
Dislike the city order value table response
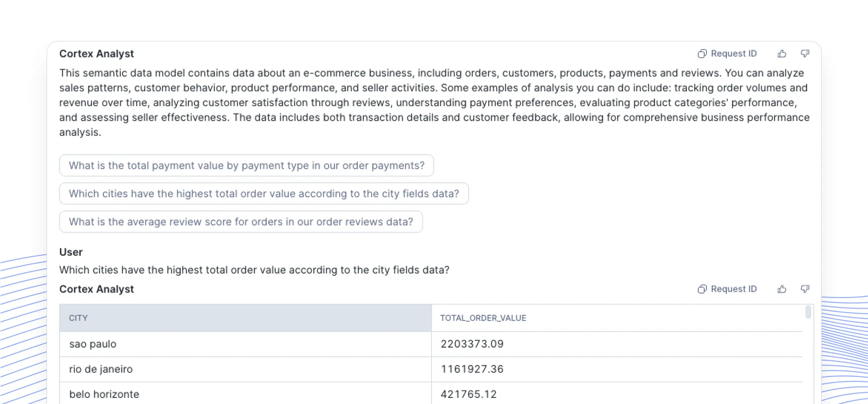point(805,289)
